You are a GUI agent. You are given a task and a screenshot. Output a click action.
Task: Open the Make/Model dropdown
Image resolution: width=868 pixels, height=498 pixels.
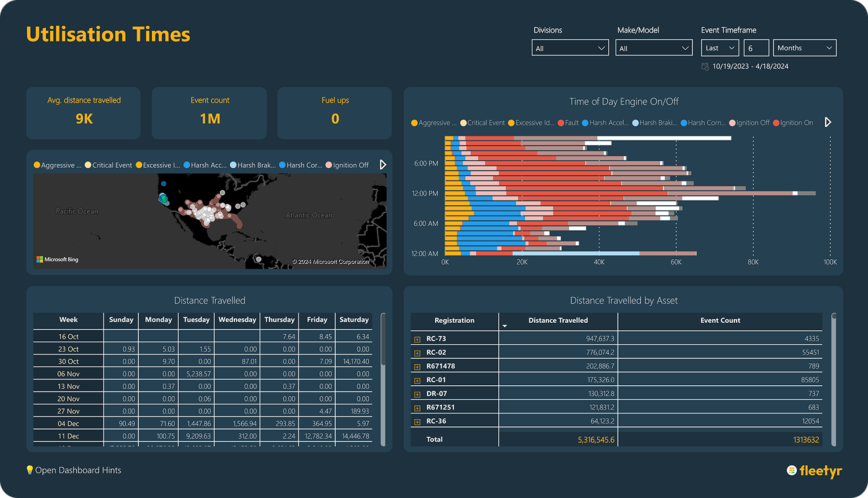654,48
